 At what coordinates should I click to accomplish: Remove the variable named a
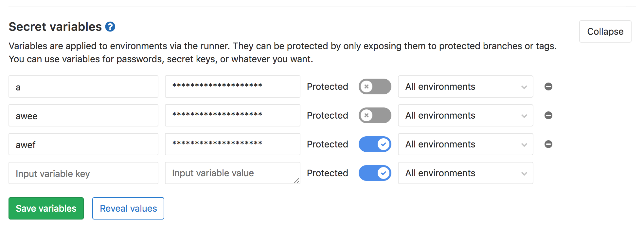[548, 86]
